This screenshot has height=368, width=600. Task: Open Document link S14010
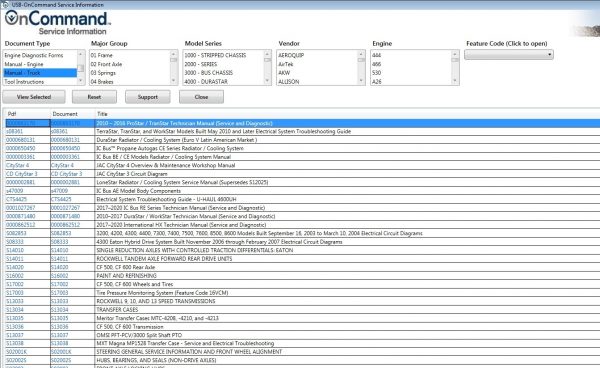pyautogui.click(x=60, y=250)
